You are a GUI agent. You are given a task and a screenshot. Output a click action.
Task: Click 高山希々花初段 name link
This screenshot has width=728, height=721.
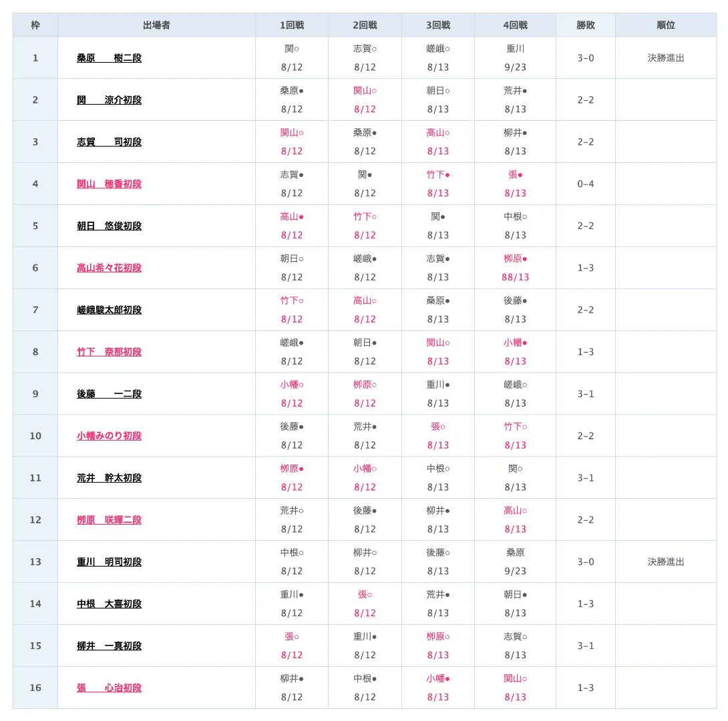point(109,268)
